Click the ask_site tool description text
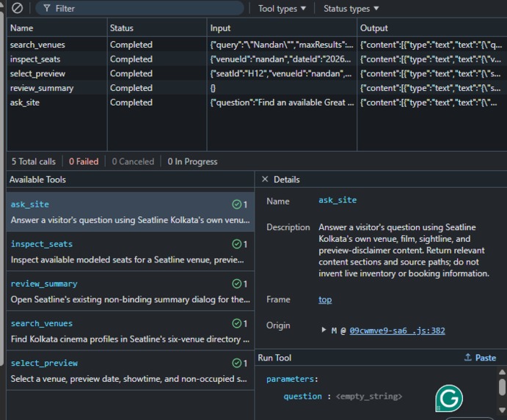 pyautogui.click(x=131, y=220)
